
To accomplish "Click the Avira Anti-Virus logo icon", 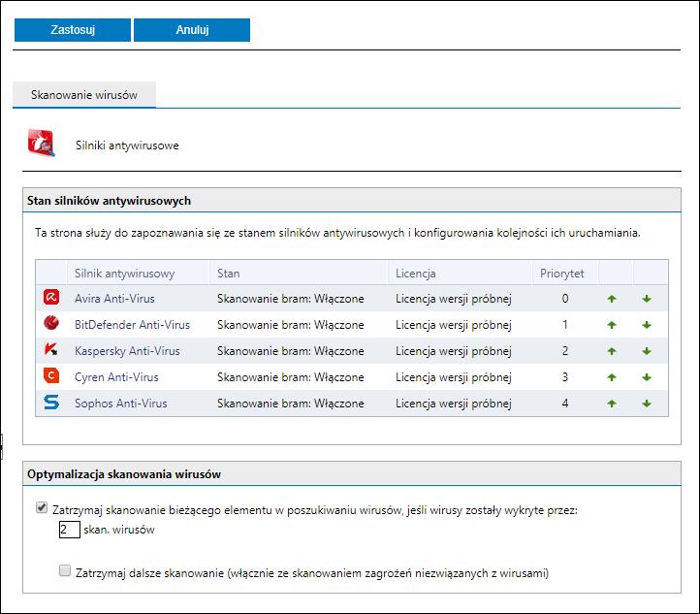I will point(51,297).
